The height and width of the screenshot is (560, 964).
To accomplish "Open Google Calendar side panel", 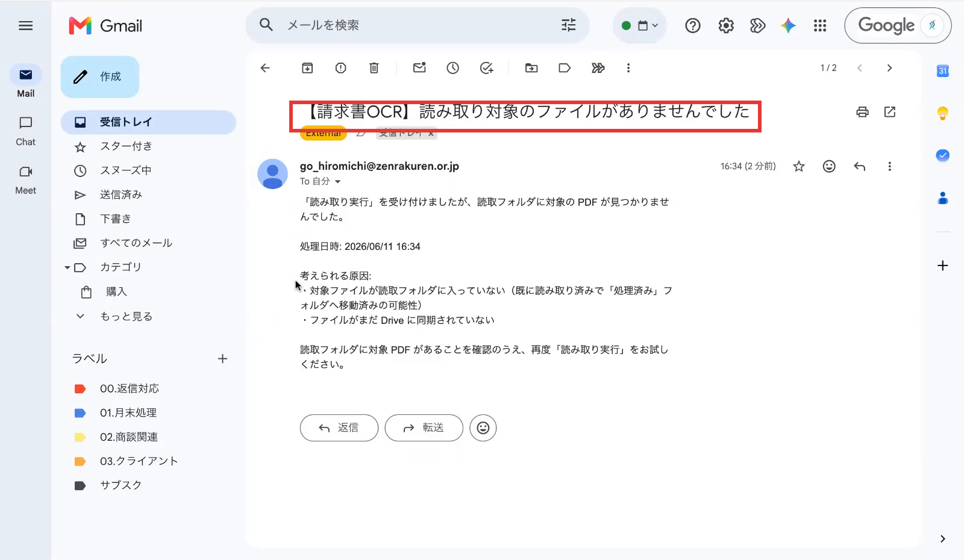I will coord(943,70).
